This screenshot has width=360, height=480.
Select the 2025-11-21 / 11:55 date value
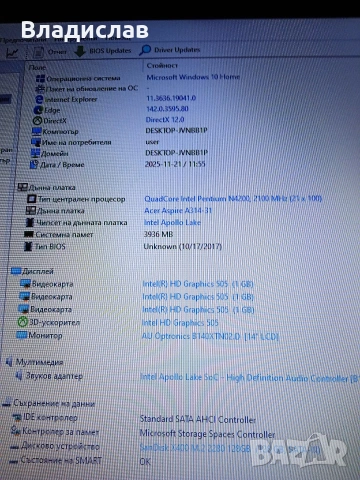pos(175,164)
